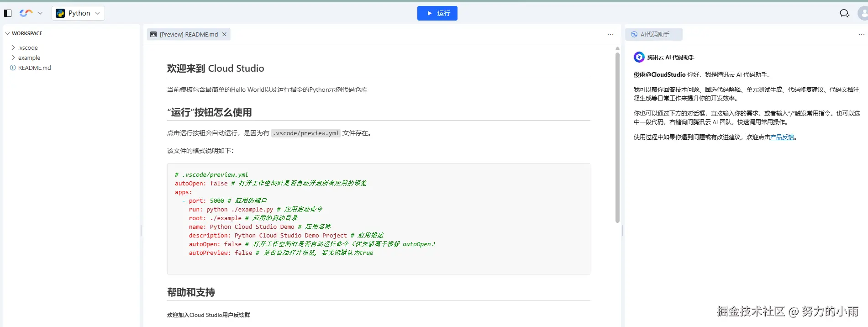Click the 'port: 5000' code line

(228, 200)
